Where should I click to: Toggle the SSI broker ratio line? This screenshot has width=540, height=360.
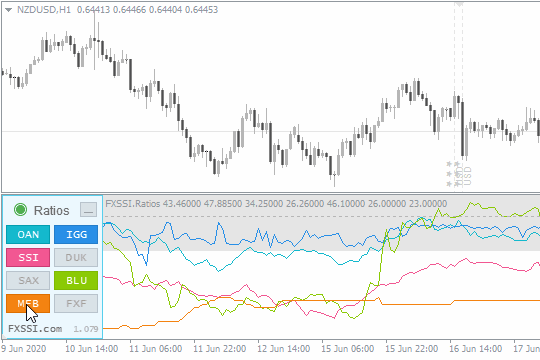[28, 258]
